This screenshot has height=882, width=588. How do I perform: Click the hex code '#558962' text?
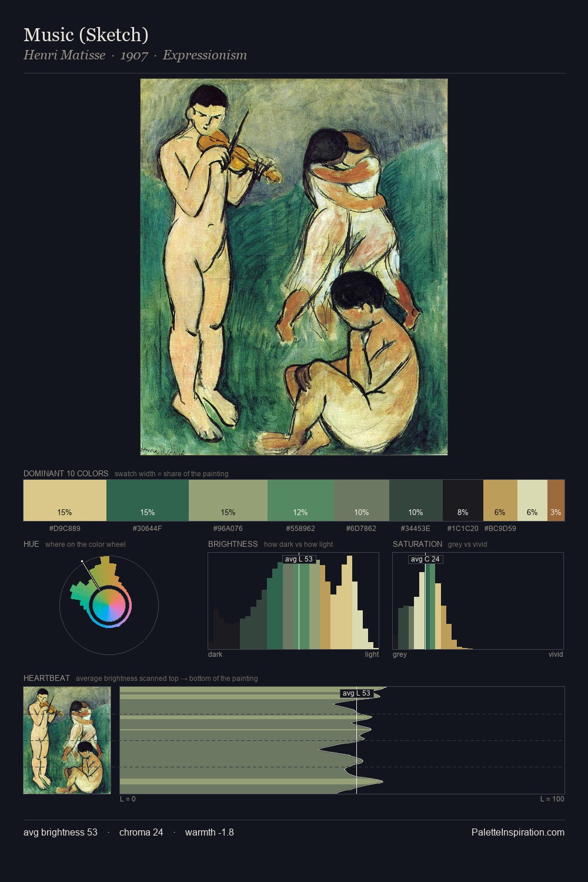click(x=300, y=529)
